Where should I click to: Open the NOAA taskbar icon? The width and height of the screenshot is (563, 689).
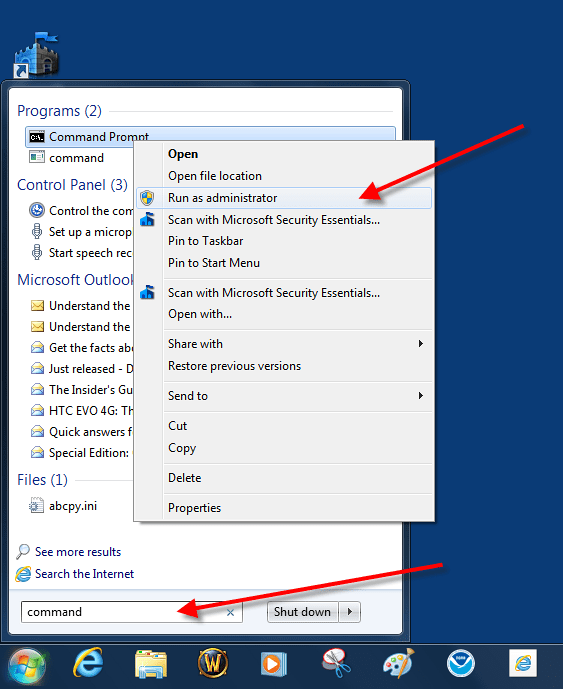[x=461, y=663]
